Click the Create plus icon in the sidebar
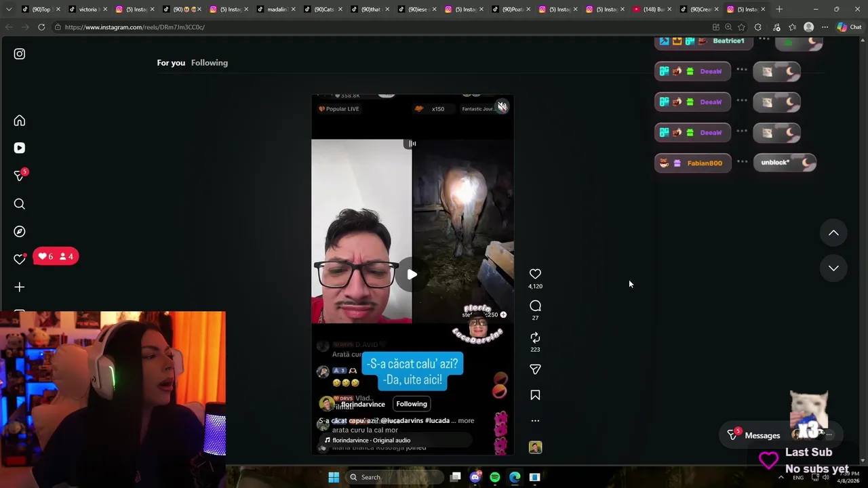Screen dimensions: 868x488 click(20, 287)
